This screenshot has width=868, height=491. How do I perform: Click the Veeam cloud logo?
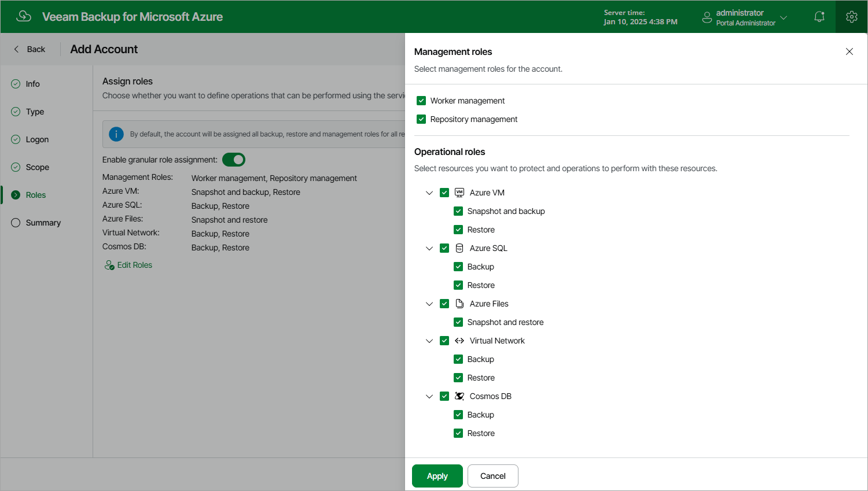[23, 16]
